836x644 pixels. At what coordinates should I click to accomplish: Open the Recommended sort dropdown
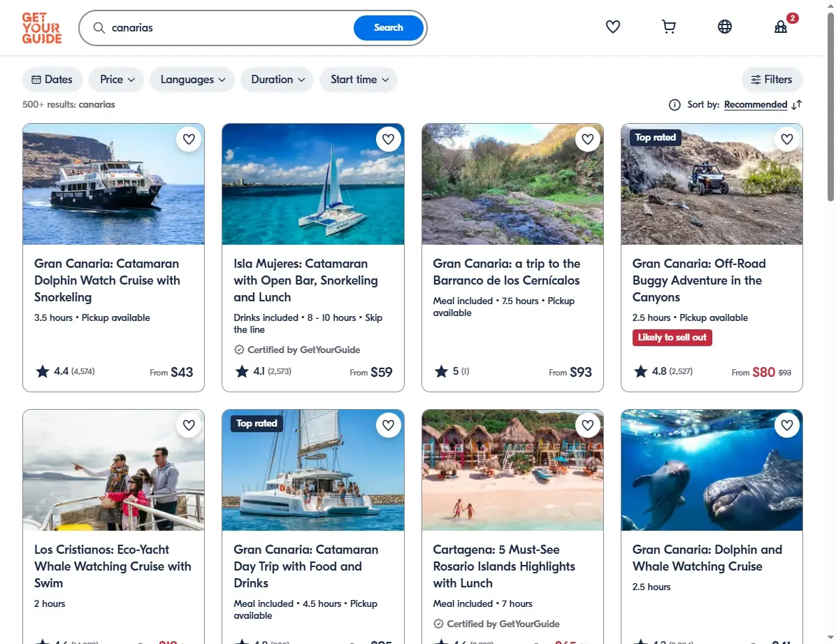pyautogui.click(x=756, y=105)
